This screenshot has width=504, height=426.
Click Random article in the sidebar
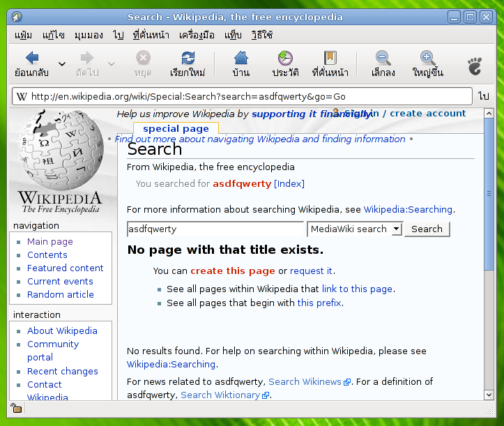61,294
